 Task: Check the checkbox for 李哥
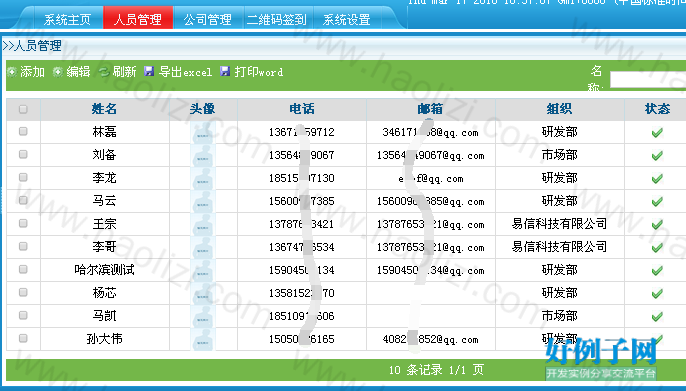point(23,246)
